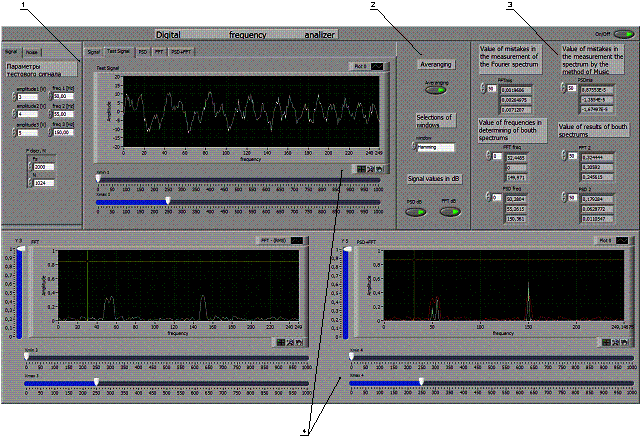641x440 pixels.
Task: Click FFT (RMS) plot legend icon
Action: pos(297,241)
